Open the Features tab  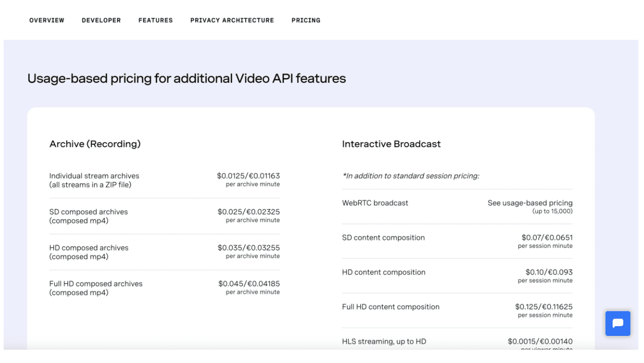coord(155,20)
